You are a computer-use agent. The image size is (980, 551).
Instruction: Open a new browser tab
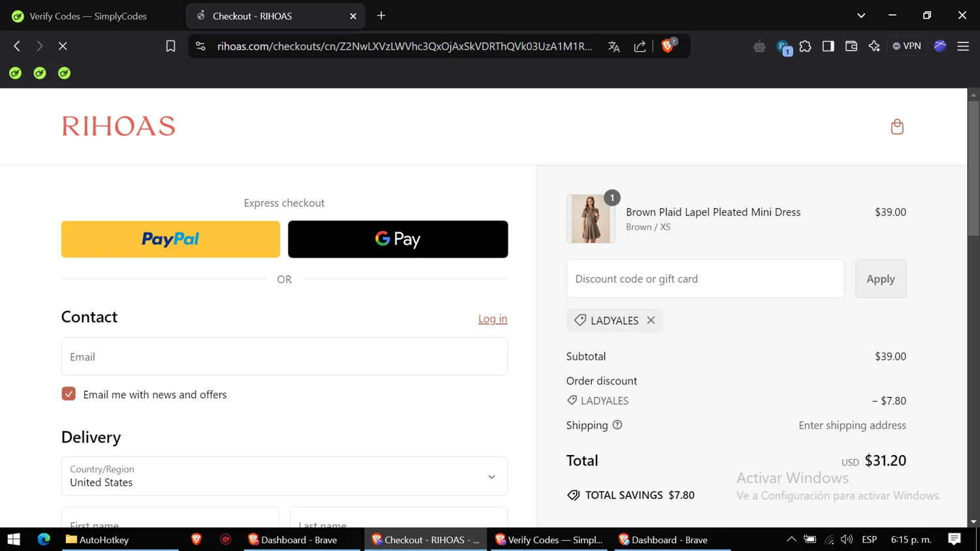382,16
